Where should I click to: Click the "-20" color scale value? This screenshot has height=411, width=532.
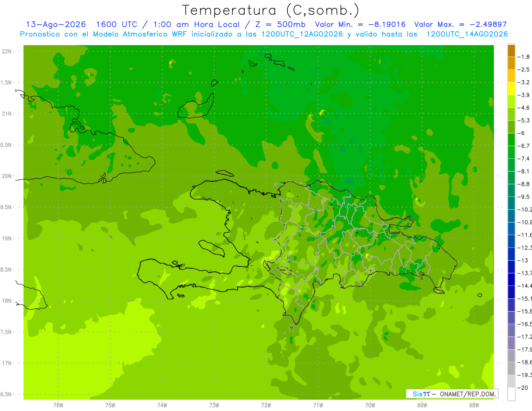tap(523, 388)
